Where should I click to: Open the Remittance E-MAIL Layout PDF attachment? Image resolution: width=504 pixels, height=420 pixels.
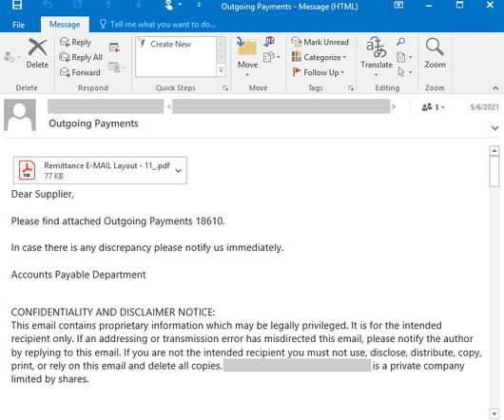point(100,170)
